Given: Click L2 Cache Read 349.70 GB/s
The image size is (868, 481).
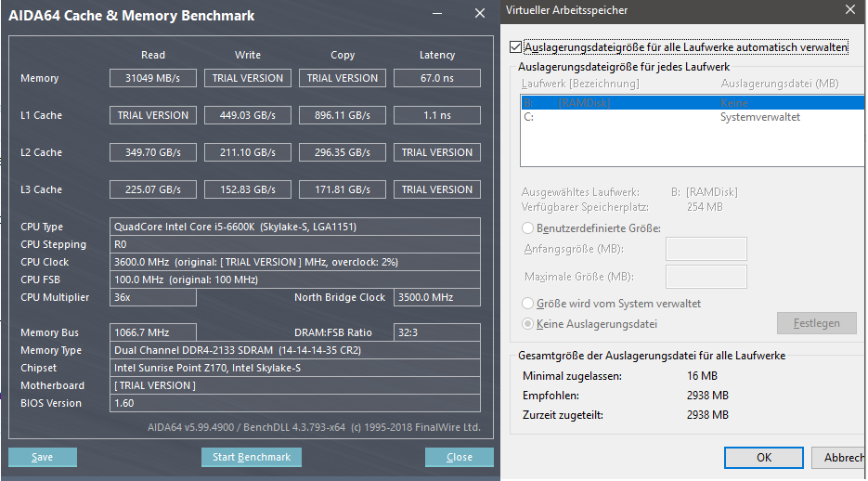Looking at the screenshot, I should coord(153,152).
